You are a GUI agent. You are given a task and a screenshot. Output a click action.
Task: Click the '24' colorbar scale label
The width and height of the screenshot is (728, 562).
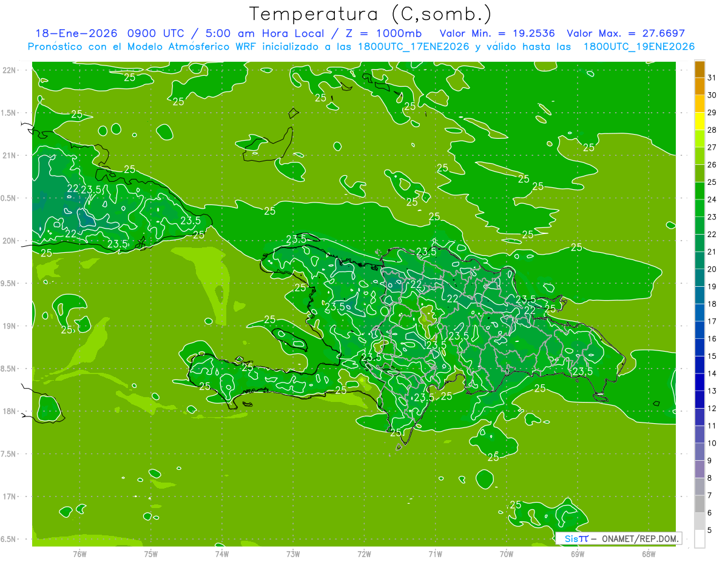(x=712, y=199)
